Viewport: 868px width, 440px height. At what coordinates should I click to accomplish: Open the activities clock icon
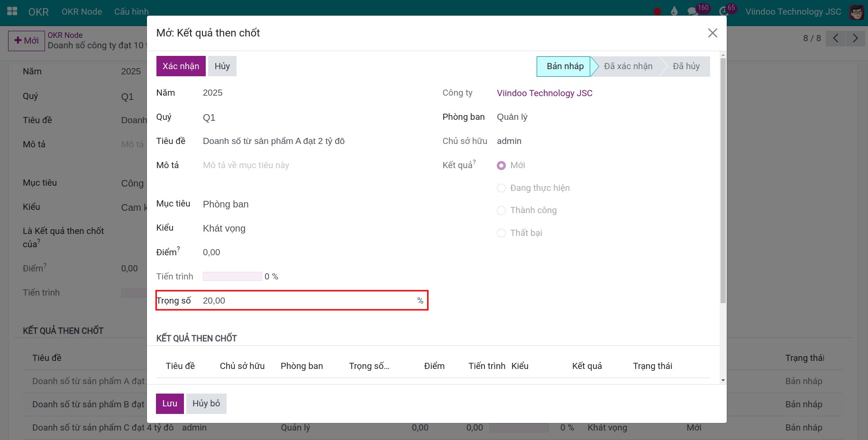pyautogui.click(x=723, y=11)
